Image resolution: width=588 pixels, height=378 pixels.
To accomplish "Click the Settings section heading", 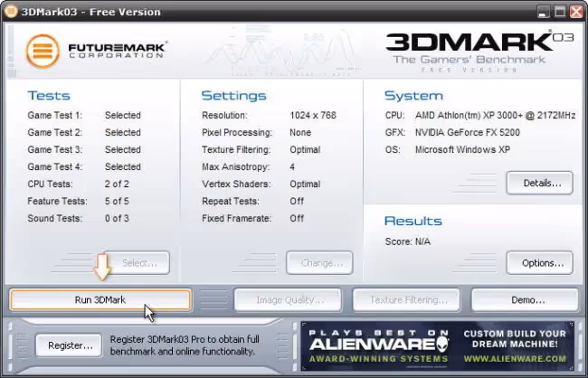I will point(233,96).
